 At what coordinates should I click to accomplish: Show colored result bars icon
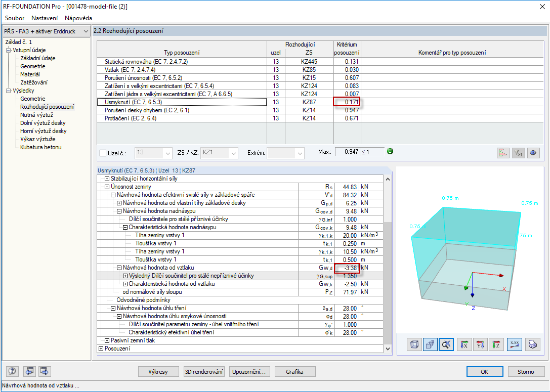point(503,153)
